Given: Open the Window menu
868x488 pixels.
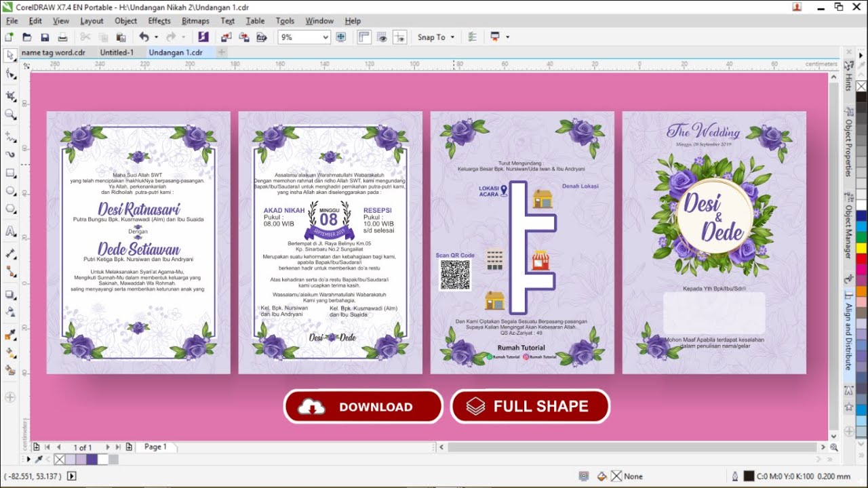Looking at the screenshot, I should coord(319,21).
